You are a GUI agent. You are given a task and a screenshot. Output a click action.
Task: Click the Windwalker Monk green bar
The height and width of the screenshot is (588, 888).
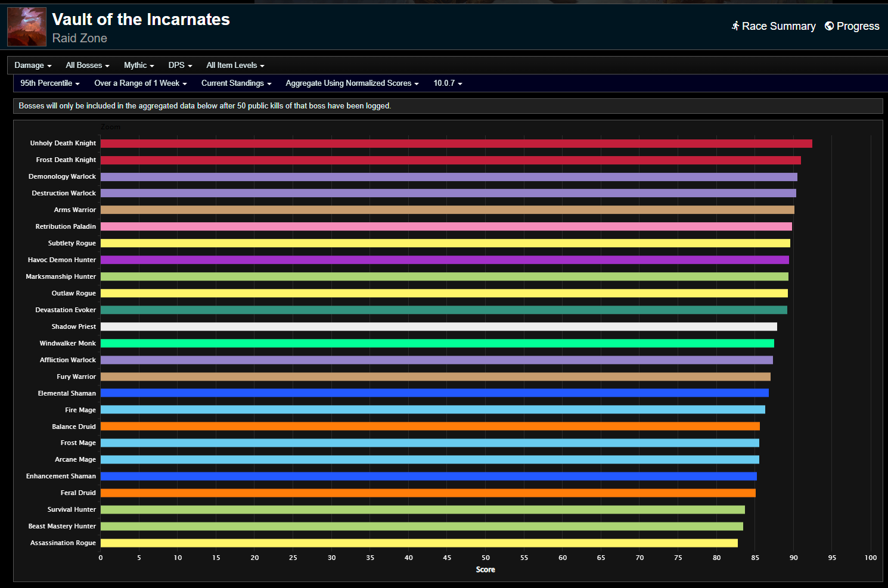[x=437, y=343]
